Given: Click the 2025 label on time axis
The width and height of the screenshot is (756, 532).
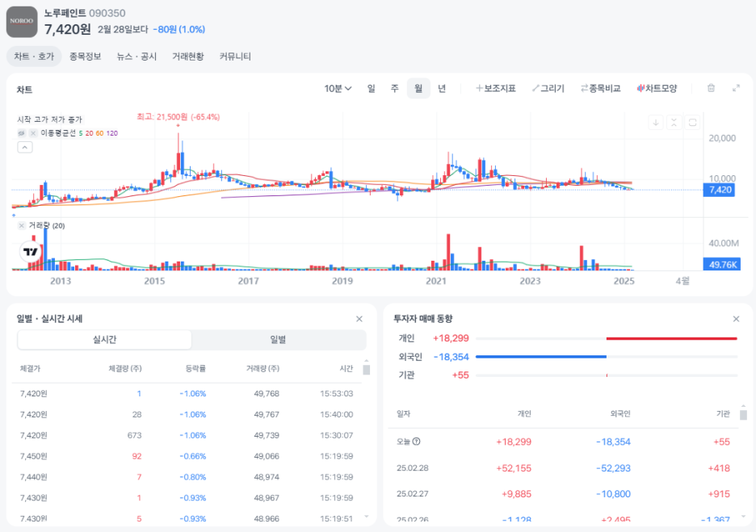Looking at the screenshot, I should [x=624, y=281].
